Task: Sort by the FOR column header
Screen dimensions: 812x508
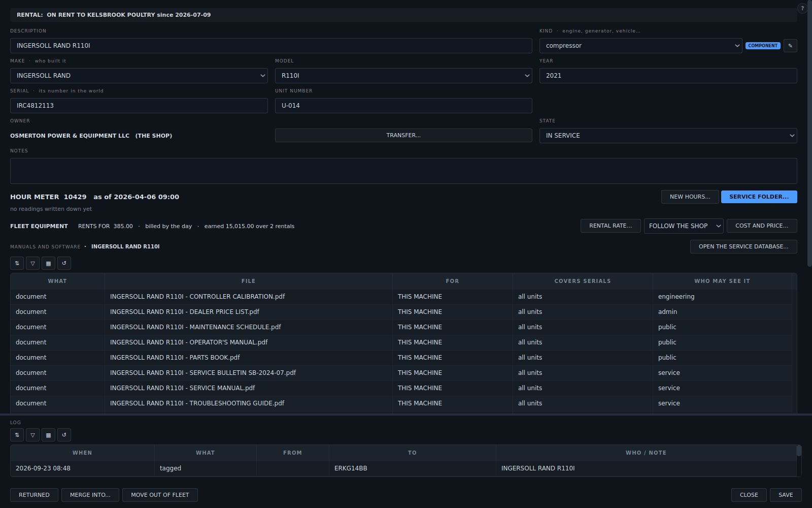Action: (x=453, y=281)
